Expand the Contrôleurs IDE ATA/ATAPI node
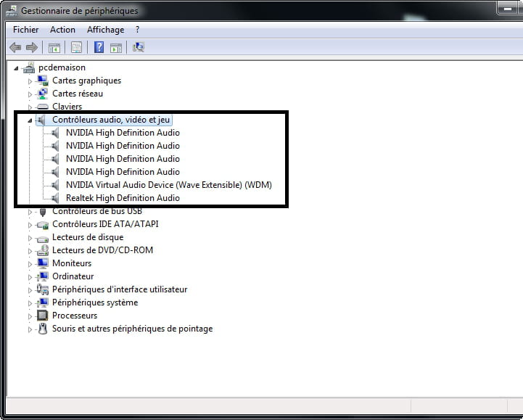 (30, 225)
